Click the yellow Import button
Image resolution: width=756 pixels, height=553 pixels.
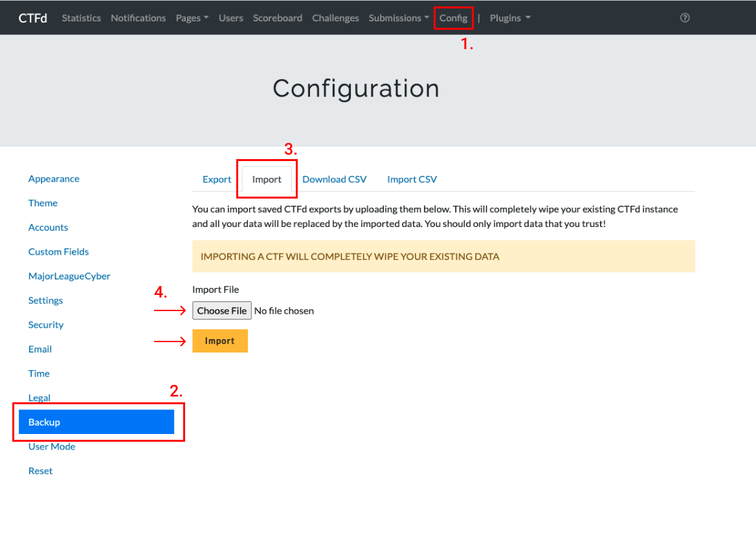(x=219, y=341)
